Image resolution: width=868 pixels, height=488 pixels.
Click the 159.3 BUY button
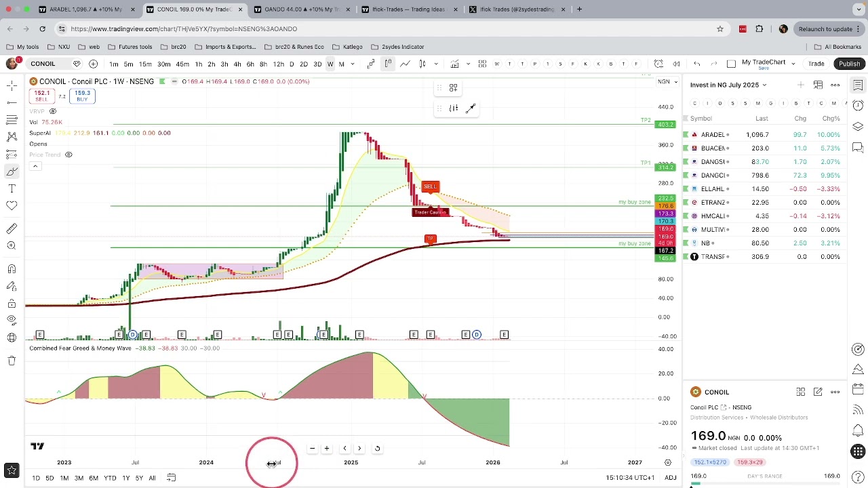pyautogui.click(x=82, y=96)
